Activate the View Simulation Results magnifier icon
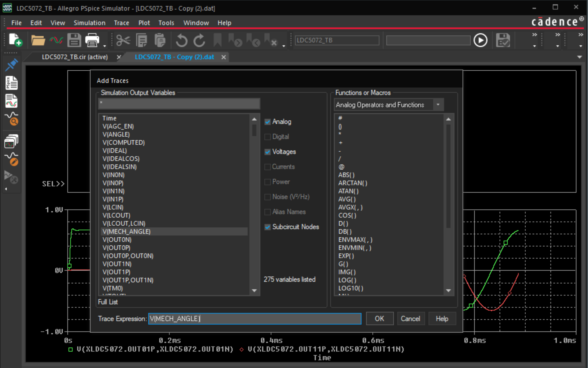This screenshot has height=368, width=588. click(12, 118)
